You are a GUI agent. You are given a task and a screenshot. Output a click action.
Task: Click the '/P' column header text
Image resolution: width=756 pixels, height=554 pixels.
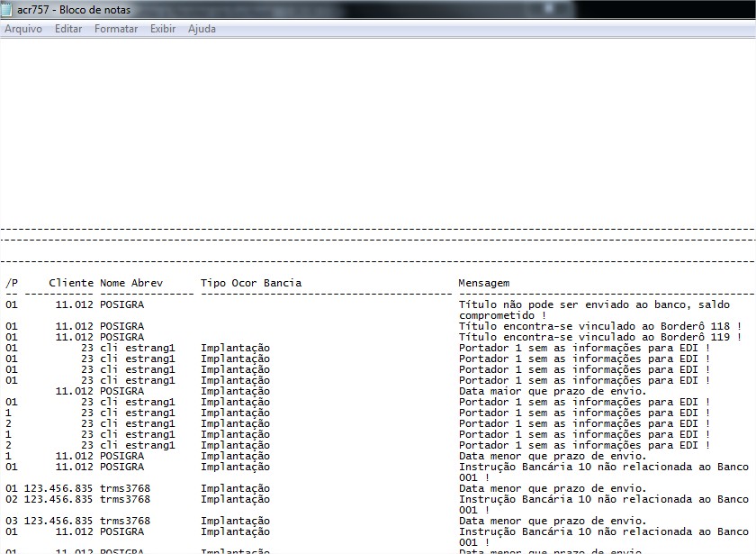pyautogui.click(x=12, y=283)
